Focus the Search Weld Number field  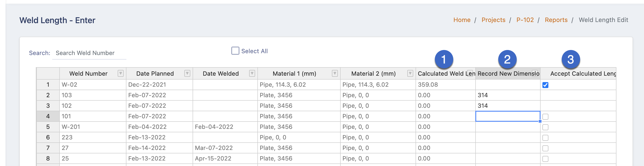(89, 53)
